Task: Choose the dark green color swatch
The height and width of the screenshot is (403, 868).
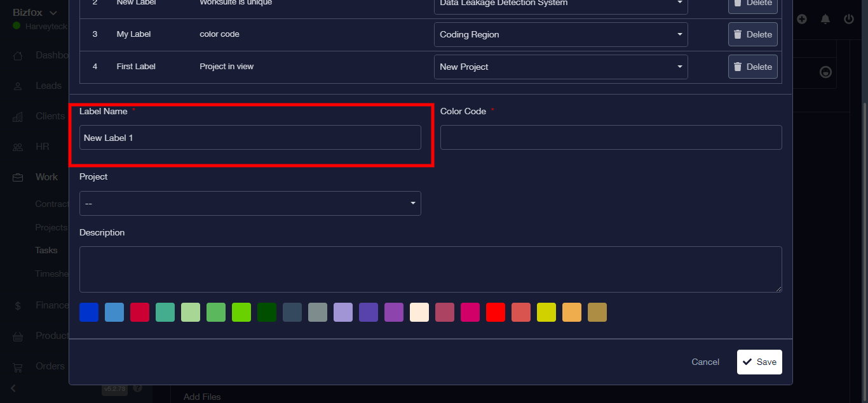Action: coord(267,312)
